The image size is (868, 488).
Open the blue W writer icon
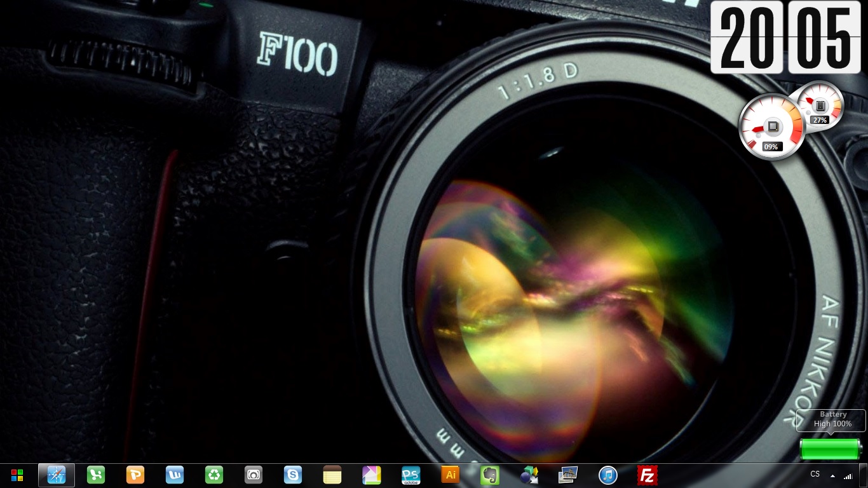(x=175, y=475)
